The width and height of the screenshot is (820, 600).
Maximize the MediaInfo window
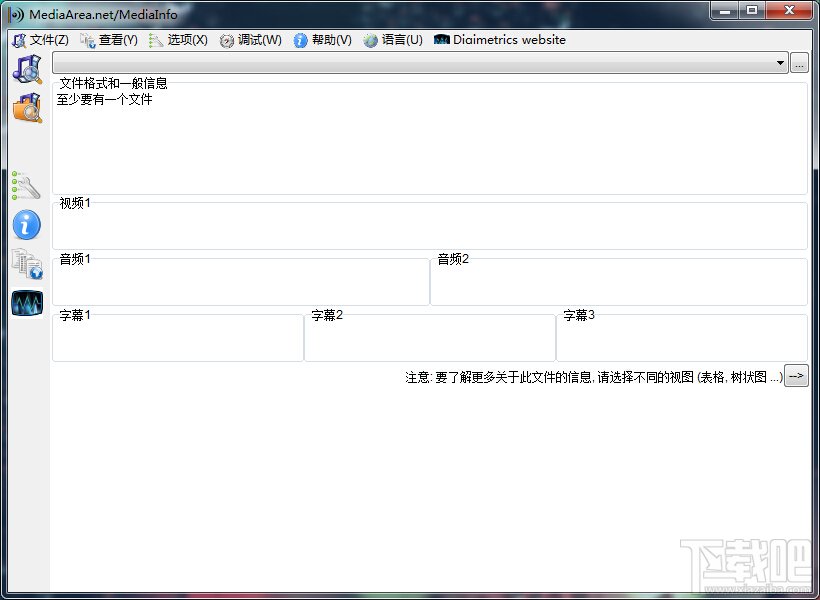pyautogui.click(x=751, y=10)
